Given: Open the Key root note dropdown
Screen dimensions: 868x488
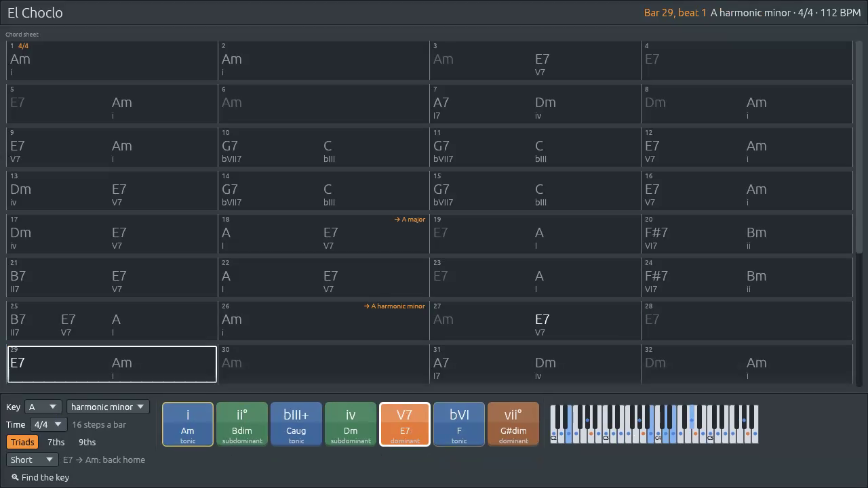Looking at the screenshot, I should (43, 407).
